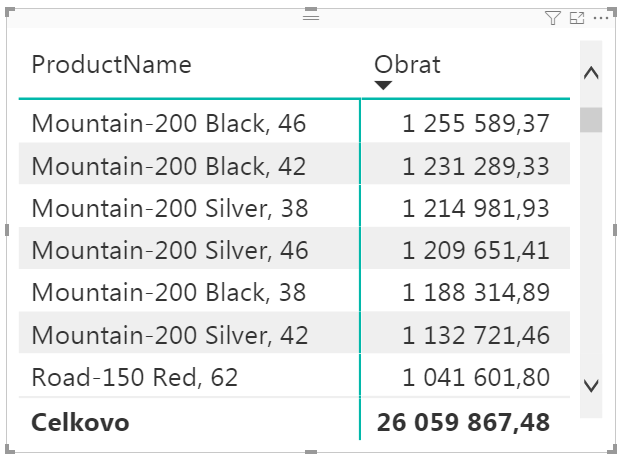The image size is (619, 456).
Task: Click the Obrat value 1 255 589,37
Action: point(476,123)
